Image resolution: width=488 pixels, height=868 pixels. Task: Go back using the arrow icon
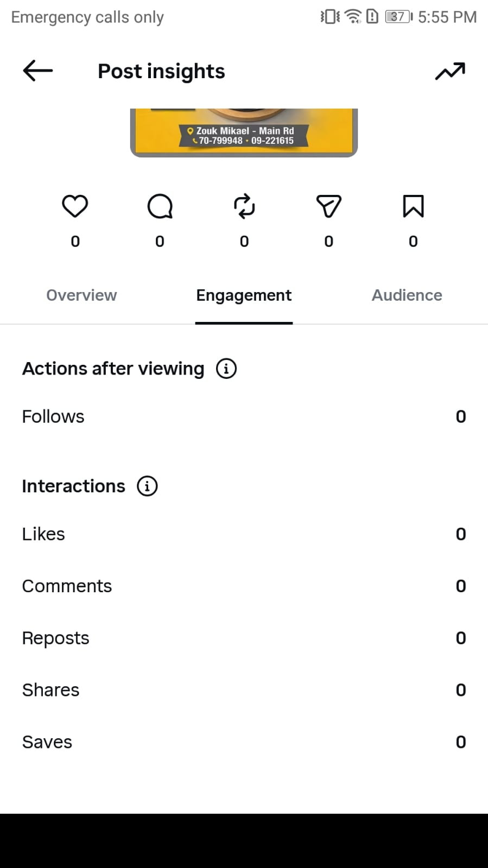pos(37,71)
